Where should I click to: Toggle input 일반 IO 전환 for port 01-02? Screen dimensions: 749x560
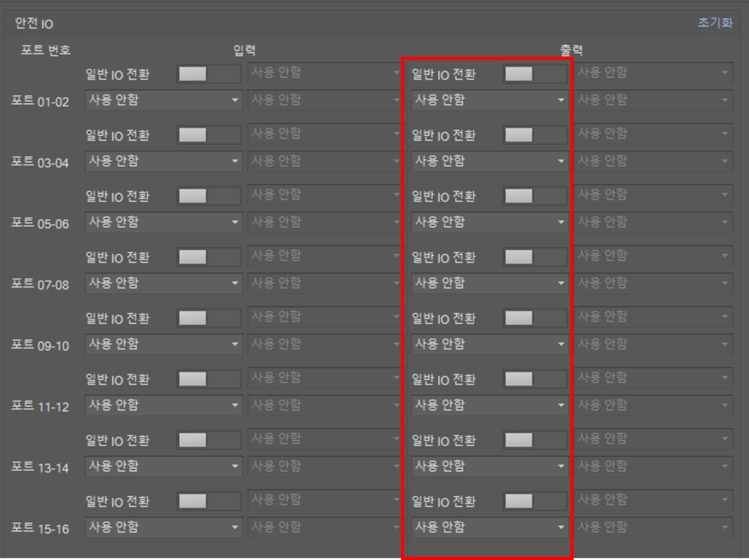coord(209,74)
